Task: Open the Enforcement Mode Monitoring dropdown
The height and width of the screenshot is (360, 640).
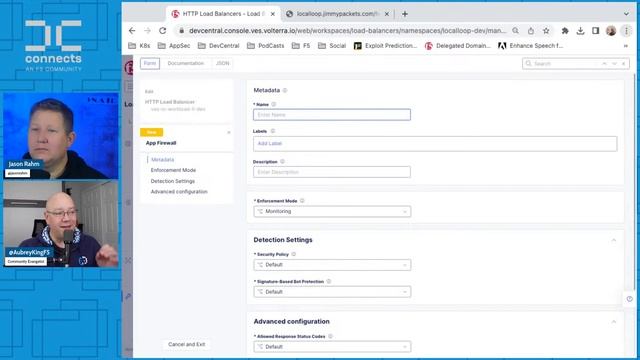Action: coord(332,211)
